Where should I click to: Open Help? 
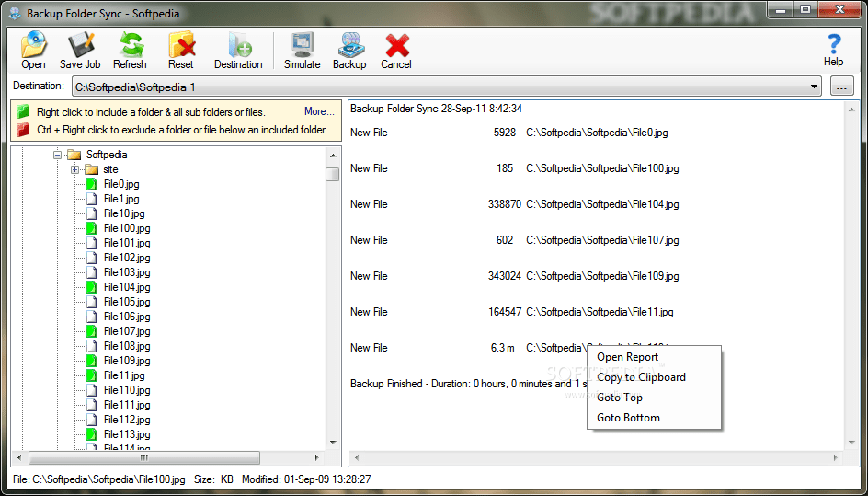[833, 50]
